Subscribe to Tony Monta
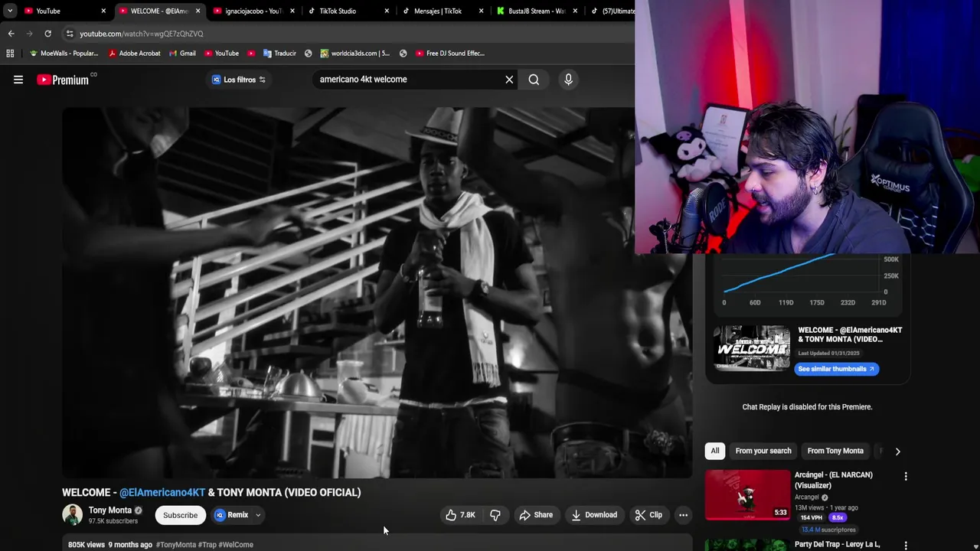 [x=180, y=515]
